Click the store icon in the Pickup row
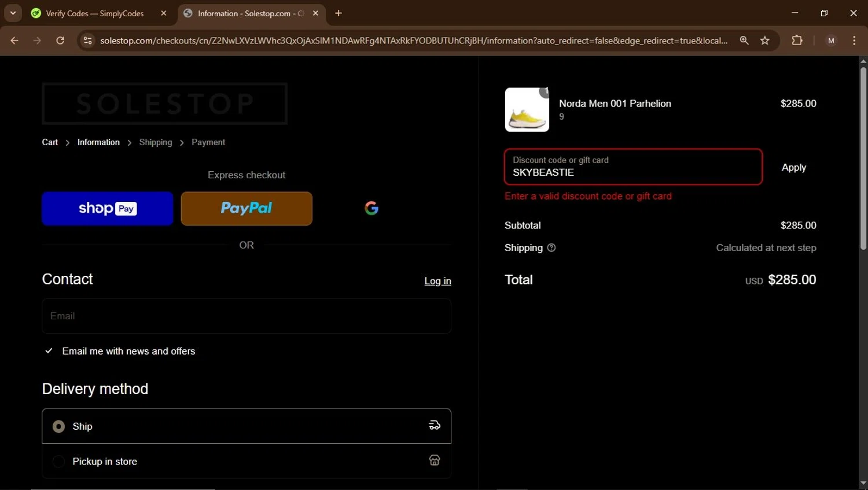868x490 pixels. click(x=435, y=460)
